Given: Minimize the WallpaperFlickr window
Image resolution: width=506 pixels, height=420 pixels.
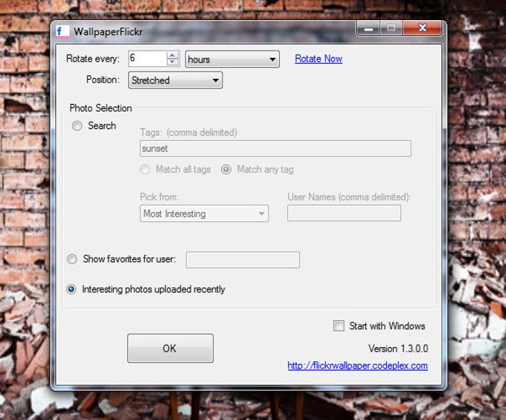Looking at the screenshot, I should [368, 28].
